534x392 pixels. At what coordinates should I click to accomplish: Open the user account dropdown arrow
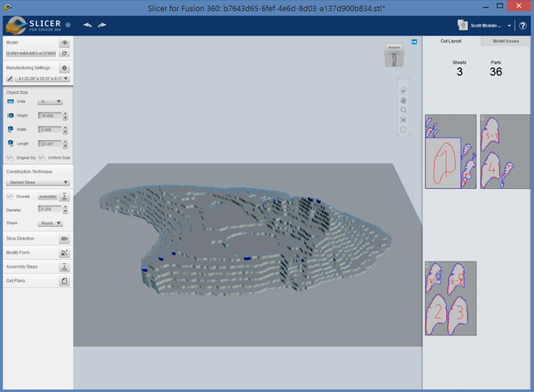click(509, 26)
